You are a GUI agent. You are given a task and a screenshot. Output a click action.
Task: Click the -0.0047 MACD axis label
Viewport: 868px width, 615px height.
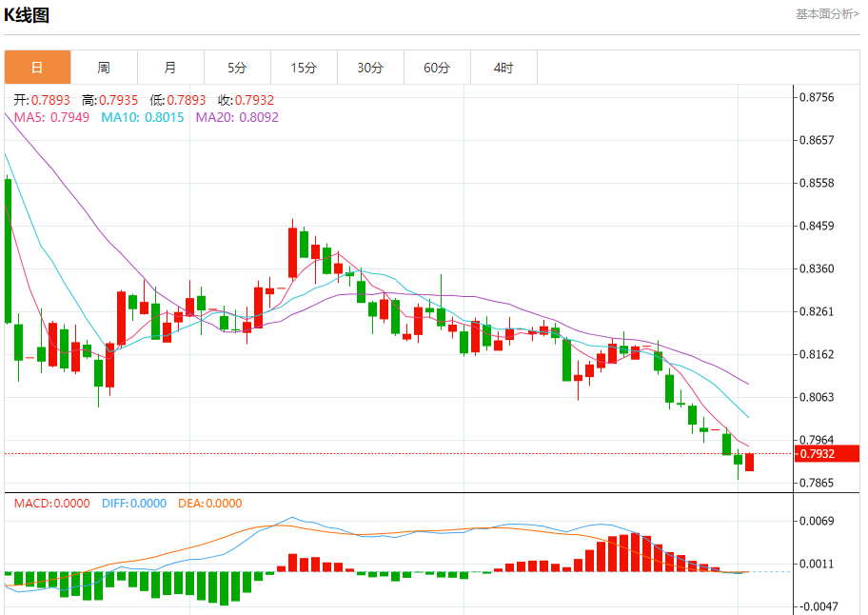[x=817, y=606]
